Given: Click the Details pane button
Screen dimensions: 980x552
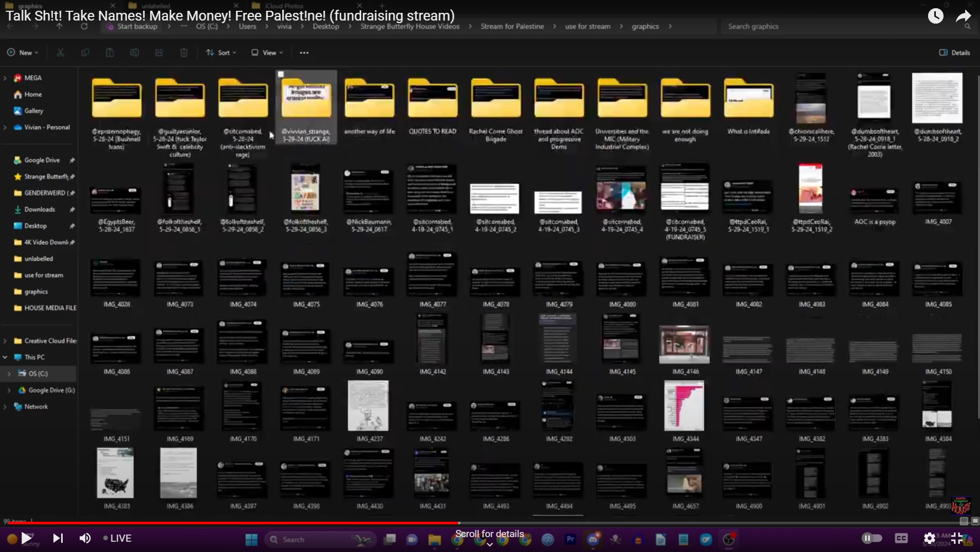Looking at the screenshot, I should (x=954, y=52).
